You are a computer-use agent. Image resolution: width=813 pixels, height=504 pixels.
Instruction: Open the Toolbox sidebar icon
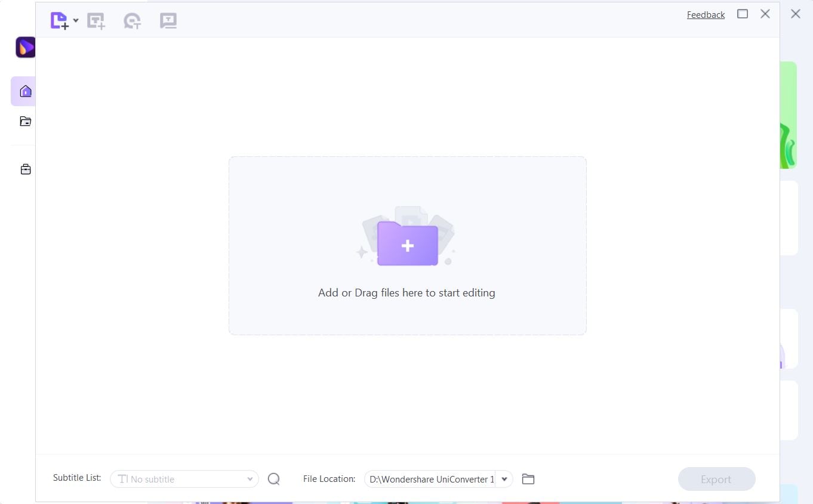point(25,169)
